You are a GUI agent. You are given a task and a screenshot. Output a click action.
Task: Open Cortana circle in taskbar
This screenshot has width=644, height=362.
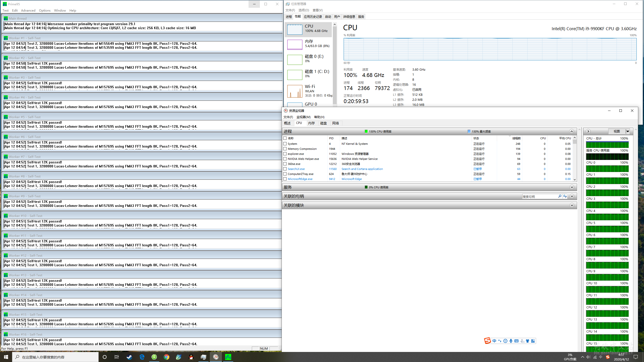pyautogui.click(x=105, y=357)
